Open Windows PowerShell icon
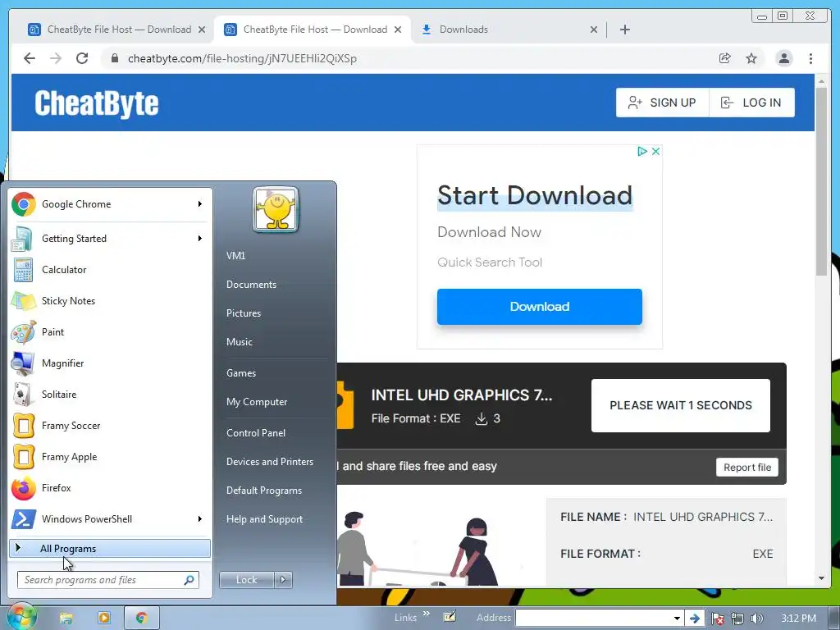The image size is (840, 630). tap(24, 519)
